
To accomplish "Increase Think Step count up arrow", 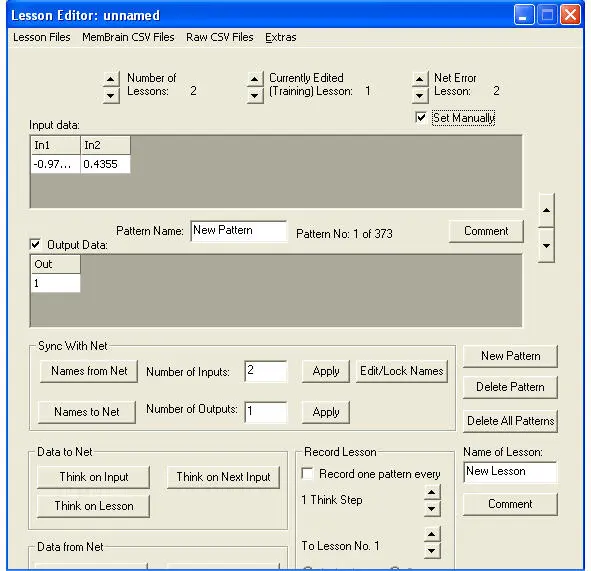I will [432, 492].
